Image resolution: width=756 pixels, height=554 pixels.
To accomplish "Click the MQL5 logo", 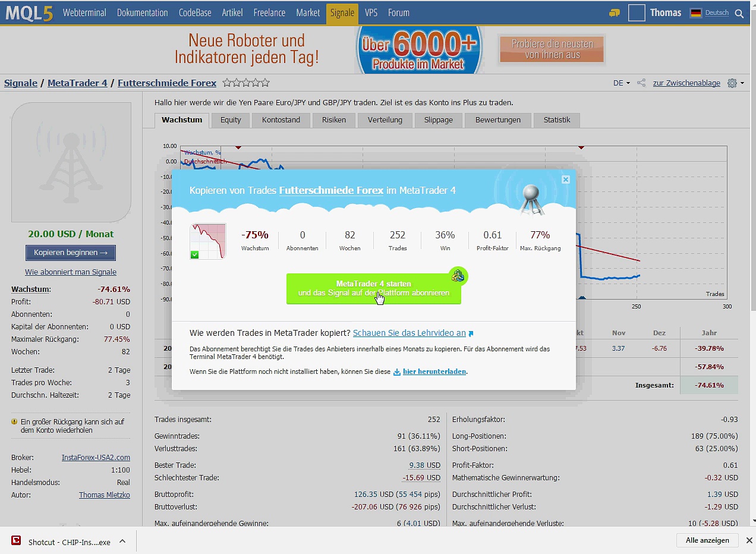I will point(29,12).
